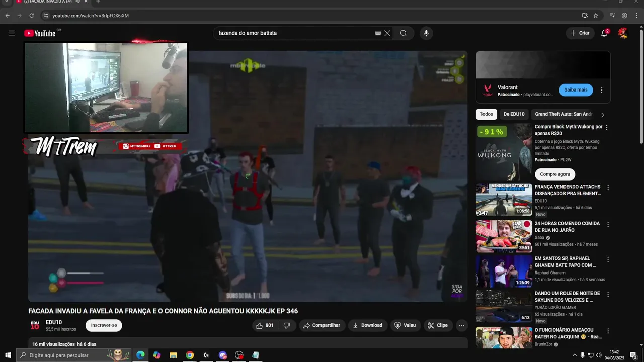
Task: Open the media control icon in toolbar
Action: pos(612,16)
